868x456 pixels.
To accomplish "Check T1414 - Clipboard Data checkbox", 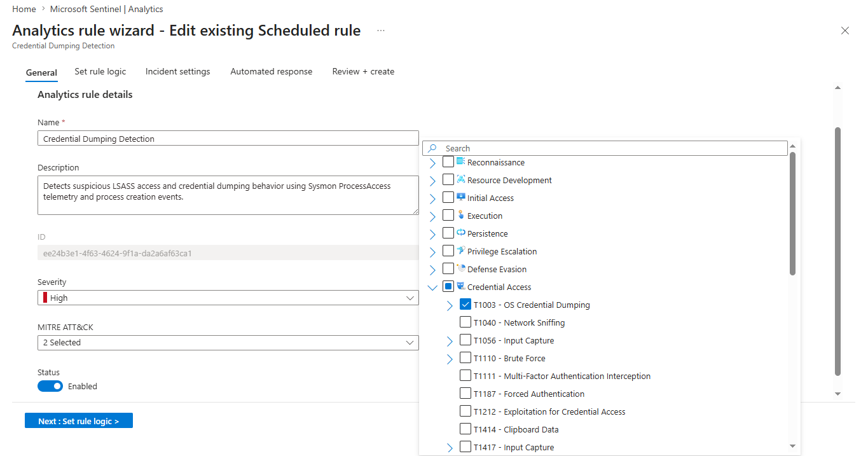I will tap(465, 429).
